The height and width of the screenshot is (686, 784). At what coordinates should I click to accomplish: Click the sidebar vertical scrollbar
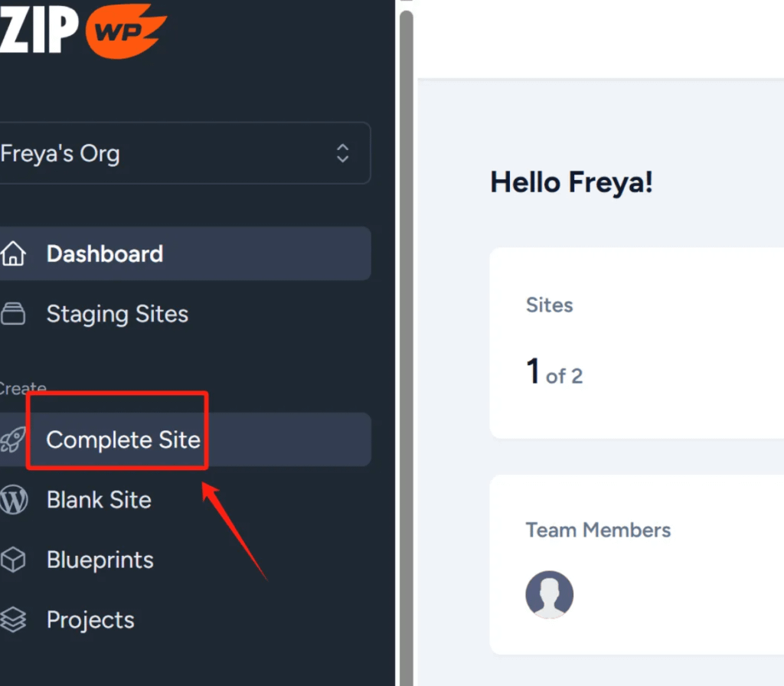[406, 345]
